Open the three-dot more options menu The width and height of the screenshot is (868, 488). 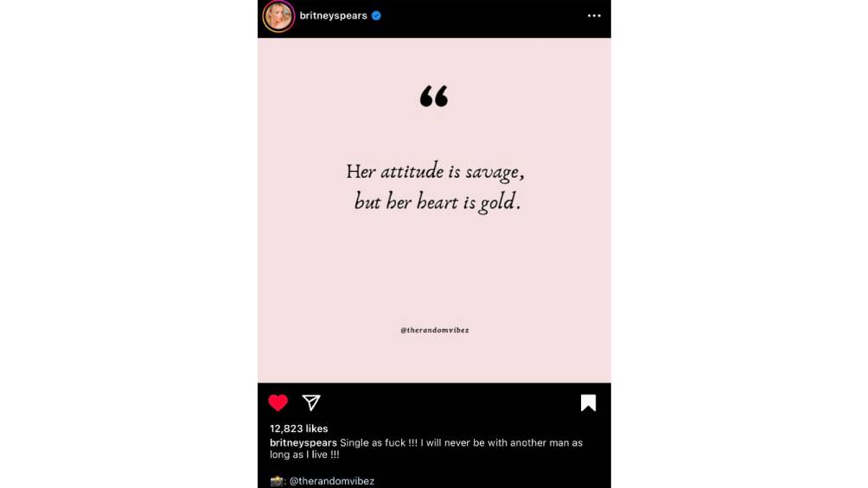click(x=594, y=16)
